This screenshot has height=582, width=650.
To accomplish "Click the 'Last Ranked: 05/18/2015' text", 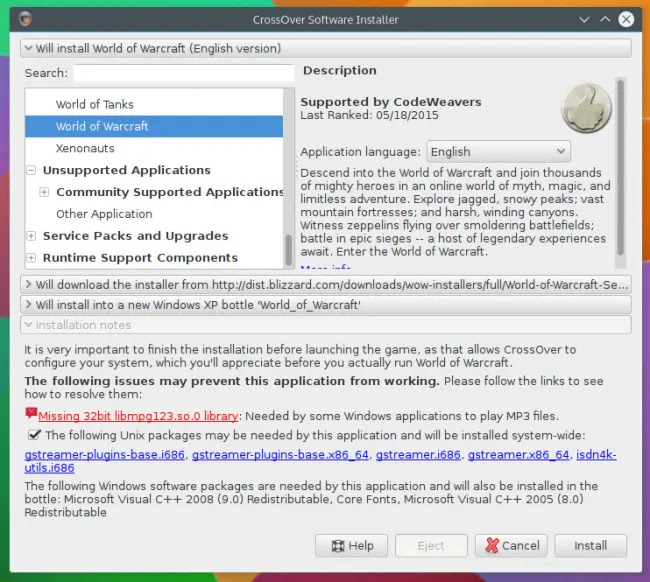I will pyautogui.click(x=369, y=115).
